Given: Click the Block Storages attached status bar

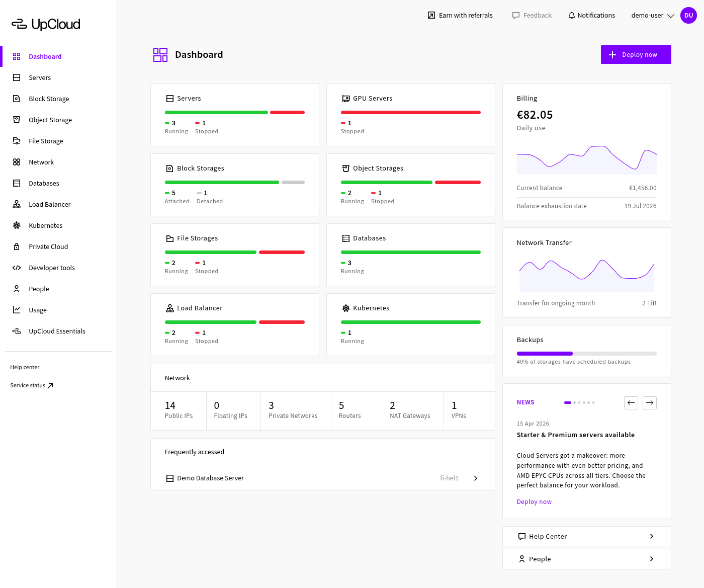Looking at the screenshot, I should (222, 182).
